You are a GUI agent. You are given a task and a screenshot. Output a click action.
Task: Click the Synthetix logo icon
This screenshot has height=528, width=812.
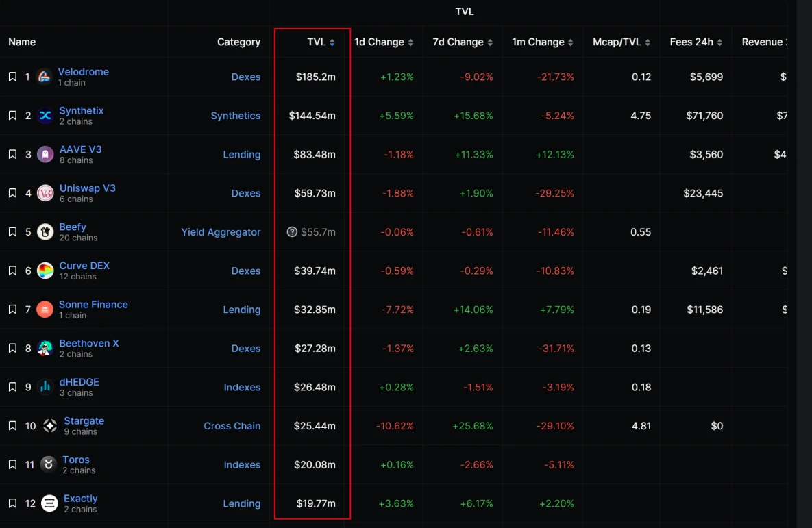click(x=45, y=116)
